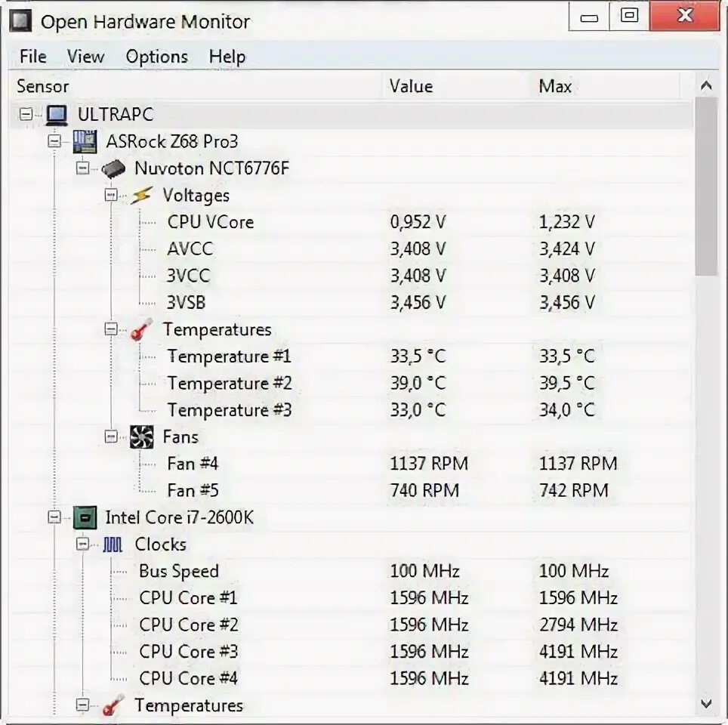Collapse the Fans group
The image size is (728, 725).
[110, 437]
